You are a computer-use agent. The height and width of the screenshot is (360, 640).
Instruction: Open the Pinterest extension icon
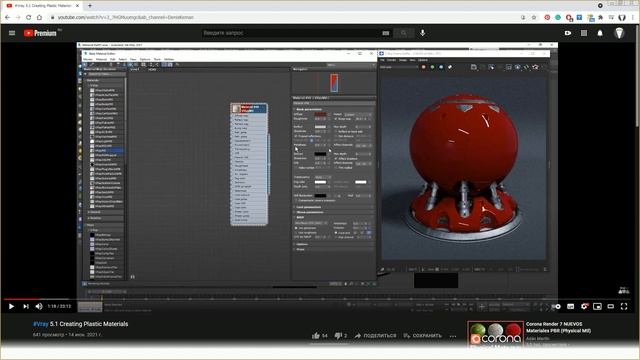click(x=547, y=18)
